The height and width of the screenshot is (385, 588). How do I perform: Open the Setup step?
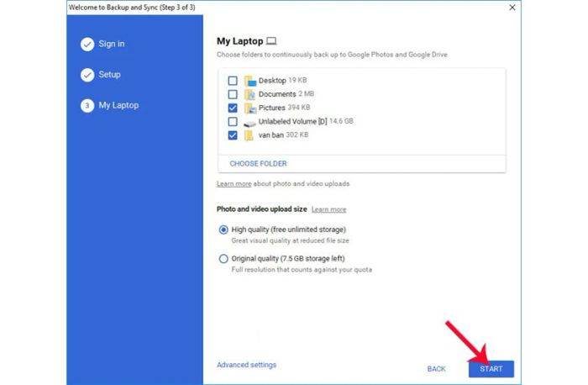(109, 75)
